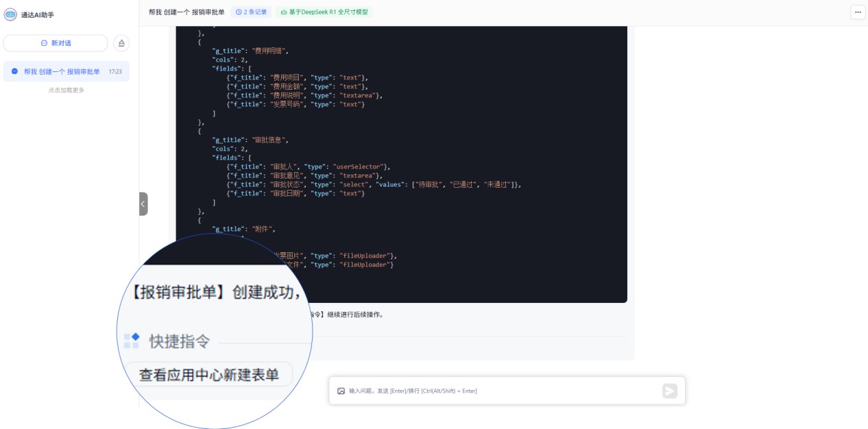Click the 通达AI助手 robot logo

coord(10,15)
